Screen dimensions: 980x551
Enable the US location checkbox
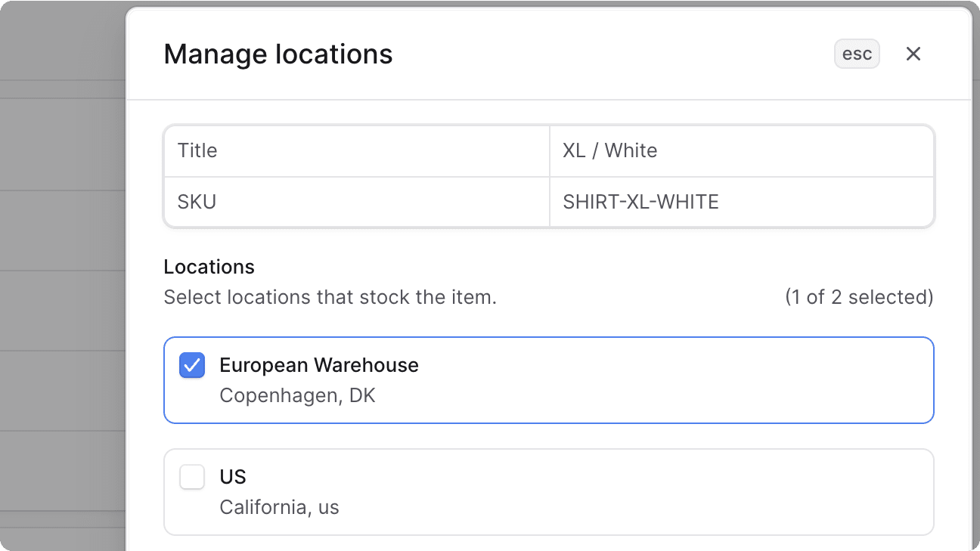(192, 477)
